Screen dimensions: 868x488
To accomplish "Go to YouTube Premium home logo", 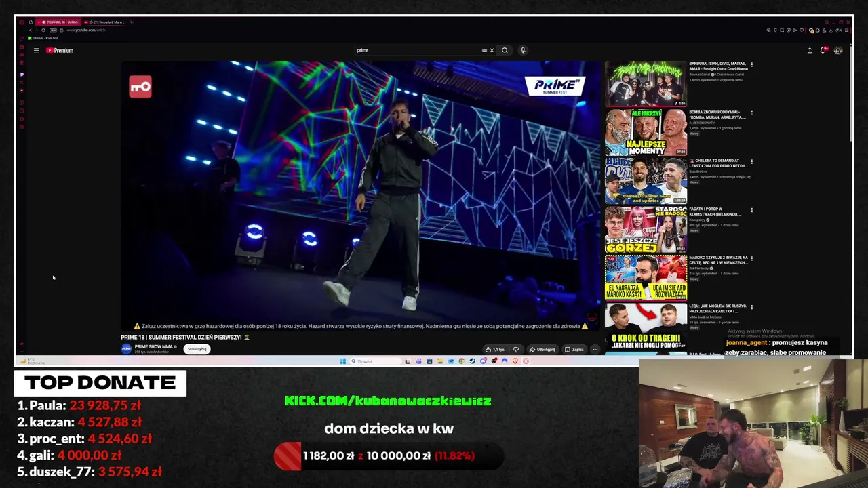I will 60,50.
